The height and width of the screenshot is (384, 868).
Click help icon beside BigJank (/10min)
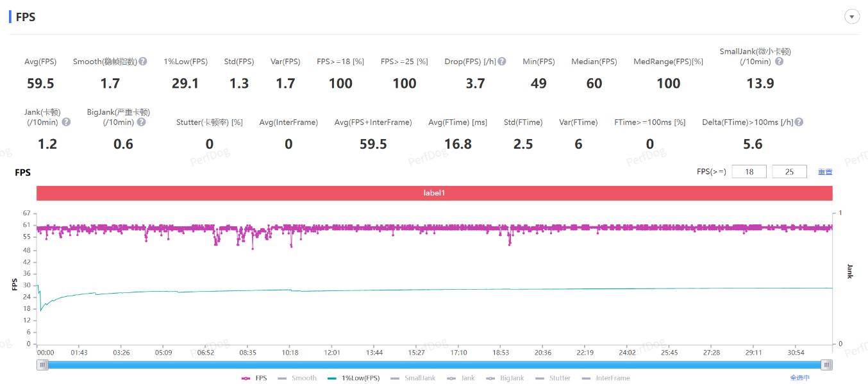141,122
